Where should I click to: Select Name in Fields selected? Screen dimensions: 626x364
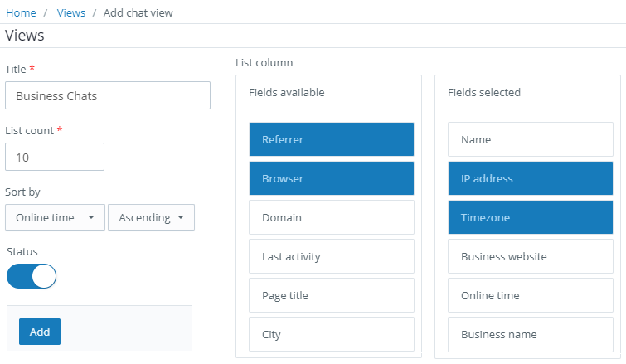point(530,139)
